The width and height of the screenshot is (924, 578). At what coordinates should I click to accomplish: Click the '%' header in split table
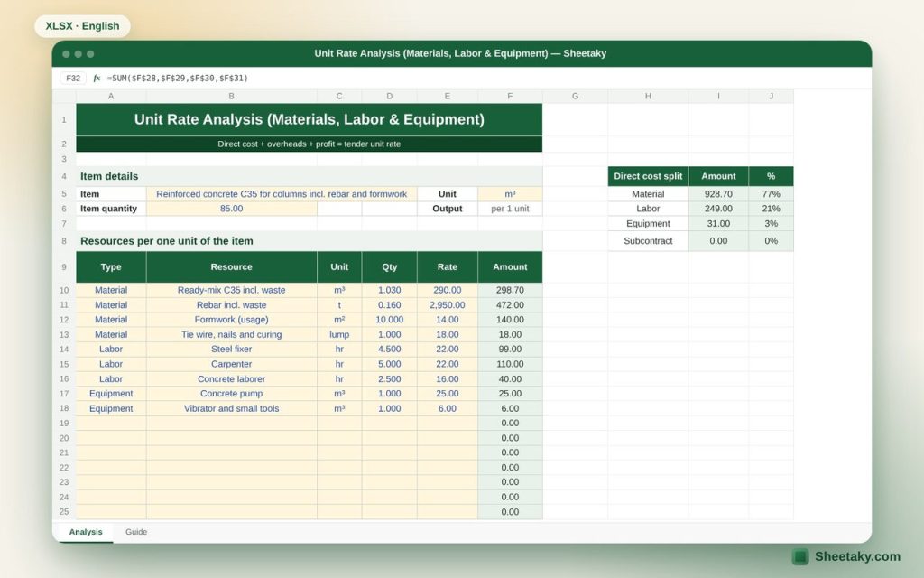(x=771, y=176)
